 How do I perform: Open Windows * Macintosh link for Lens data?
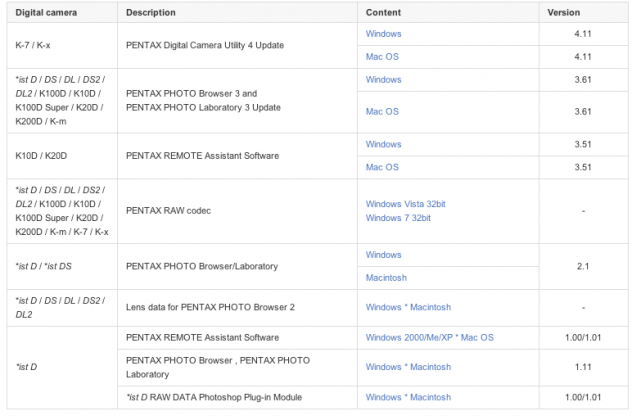pyautogui.click(x=408, y=307)
